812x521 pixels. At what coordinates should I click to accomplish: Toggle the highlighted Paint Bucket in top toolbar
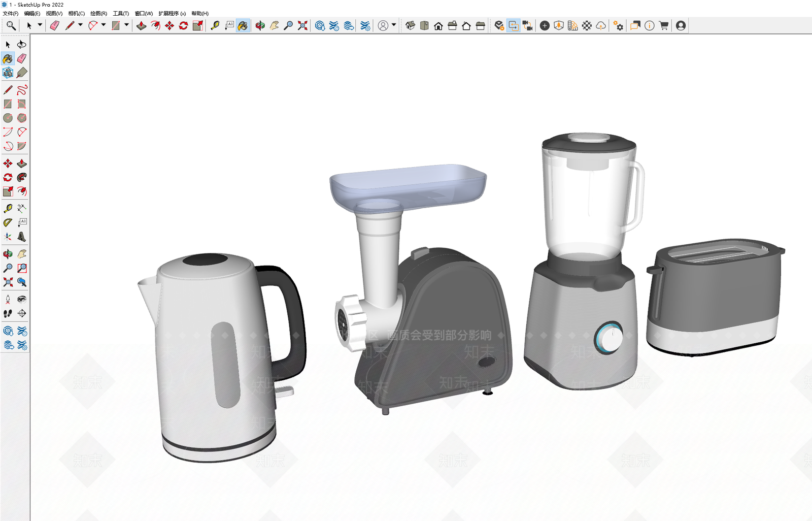[x=243, y=25]
